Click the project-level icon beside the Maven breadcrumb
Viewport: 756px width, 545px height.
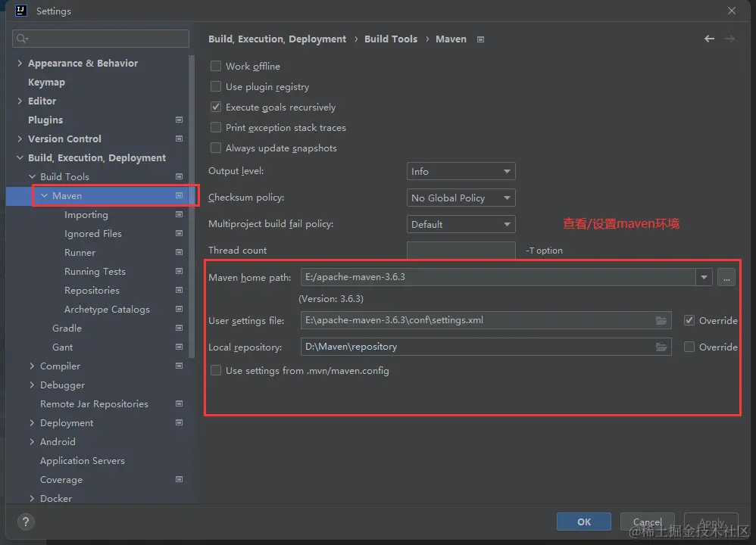click(x=480, y=39)
